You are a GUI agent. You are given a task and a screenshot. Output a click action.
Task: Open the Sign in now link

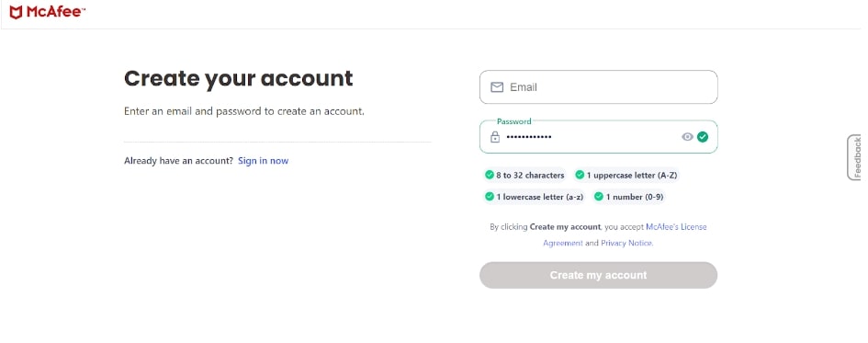(x=263, y=161)
